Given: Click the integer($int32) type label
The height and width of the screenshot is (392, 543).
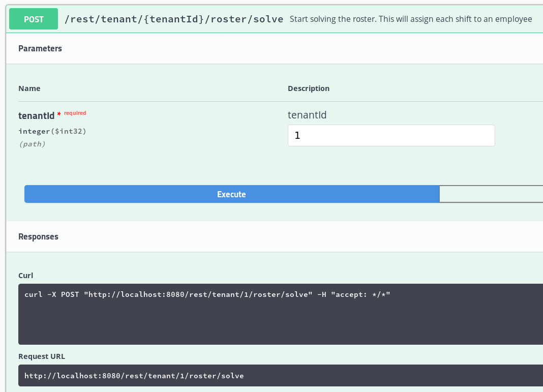Looking at the screenshot, I should click(52, 131).
